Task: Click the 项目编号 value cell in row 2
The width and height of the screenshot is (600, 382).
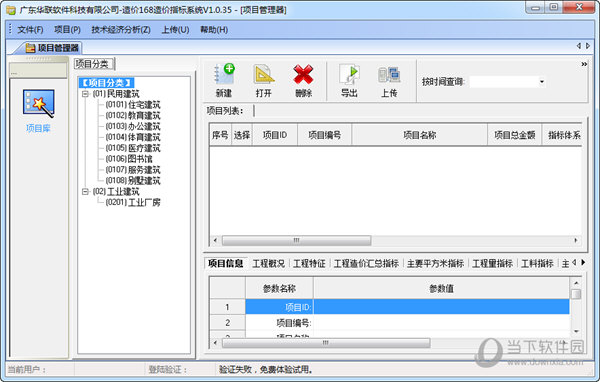Action: (441, 323)
